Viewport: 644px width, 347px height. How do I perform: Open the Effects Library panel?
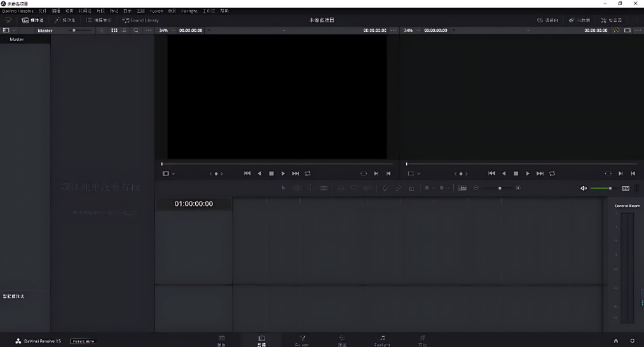click(65, 20)
